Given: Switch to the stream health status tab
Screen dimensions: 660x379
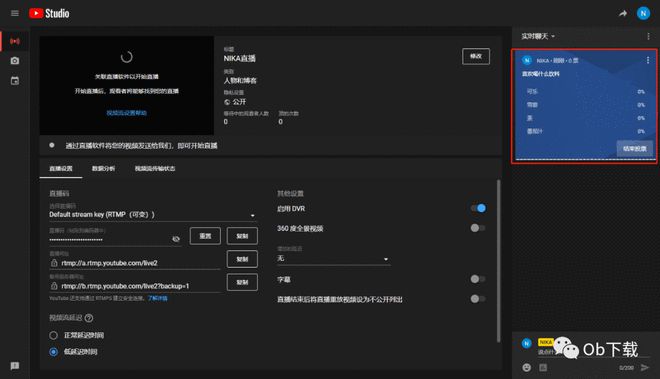Looking at the screenshot, I should 155,168.
